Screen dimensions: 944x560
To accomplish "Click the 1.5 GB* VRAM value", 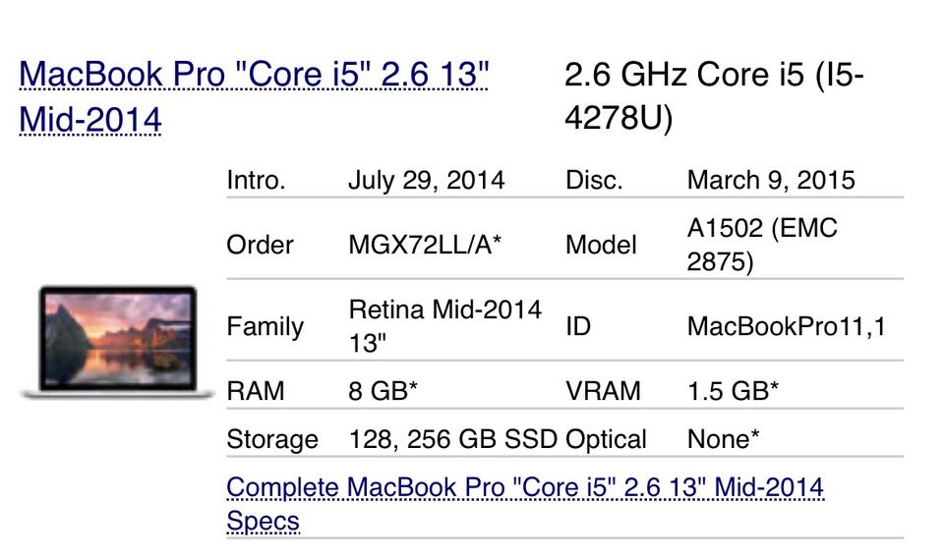I will pos(733,391).
